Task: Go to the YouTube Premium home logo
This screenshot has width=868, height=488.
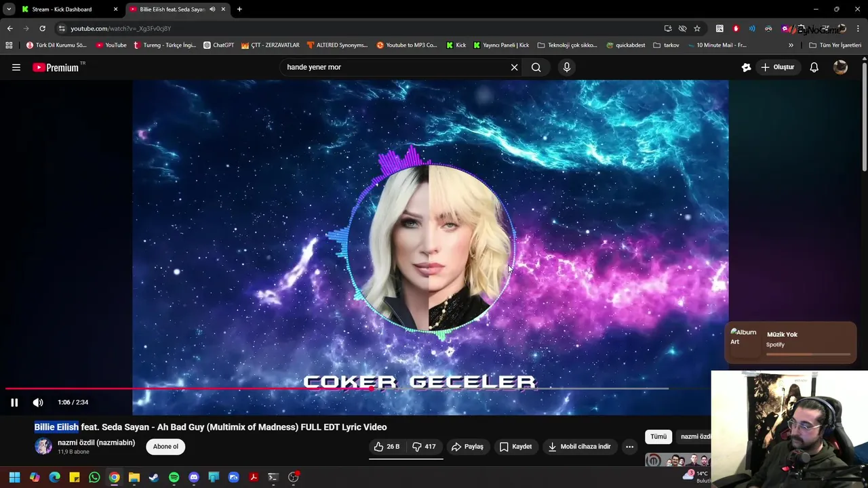Action: point(58,67)
